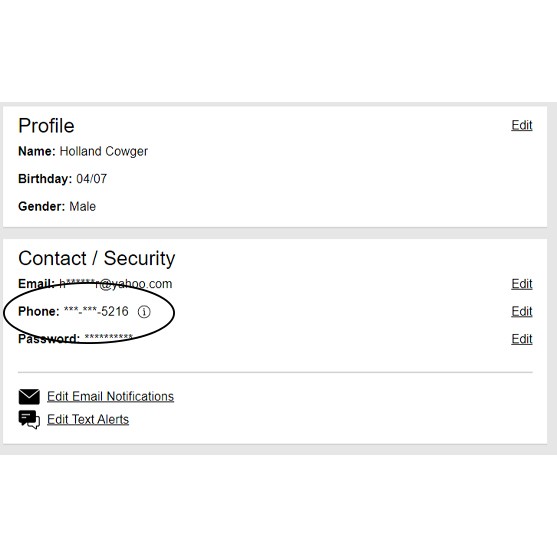Click the chat bubble icon for text alerts
Image resolution: width=557 pixels, height=558 pixels.
click(x=29, y=420)
